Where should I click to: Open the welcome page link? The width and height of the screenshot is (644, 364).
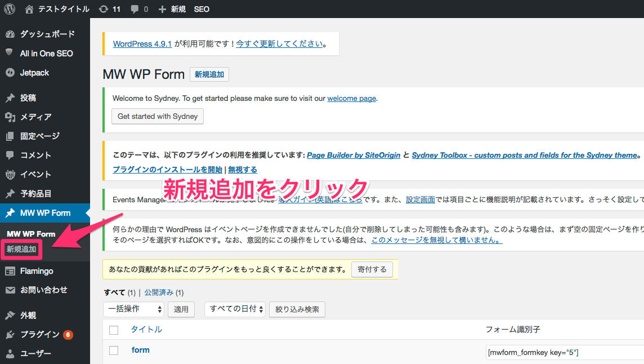(352, 98)
